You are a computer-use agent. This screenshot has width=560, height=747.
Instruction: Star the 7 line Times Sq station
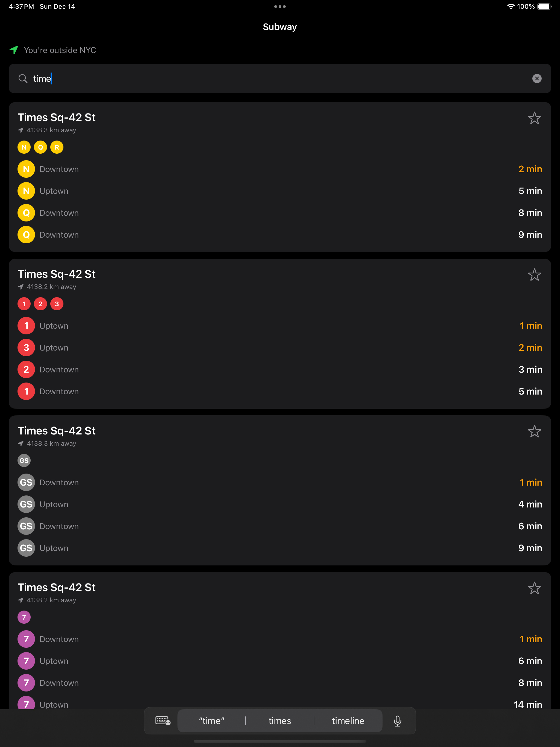(534, 588)
